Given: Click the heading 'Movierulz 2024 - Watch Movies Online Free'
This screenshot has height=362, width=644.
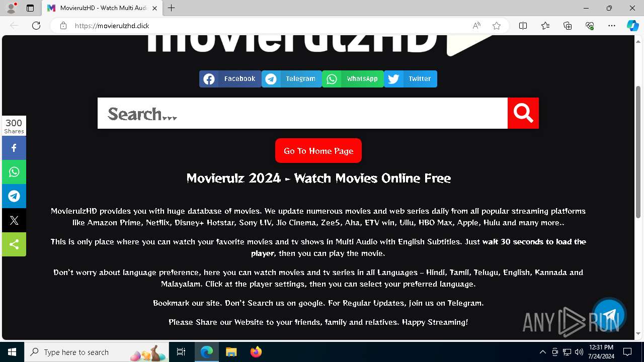Looking at the screenshot, I should point(318,178).
